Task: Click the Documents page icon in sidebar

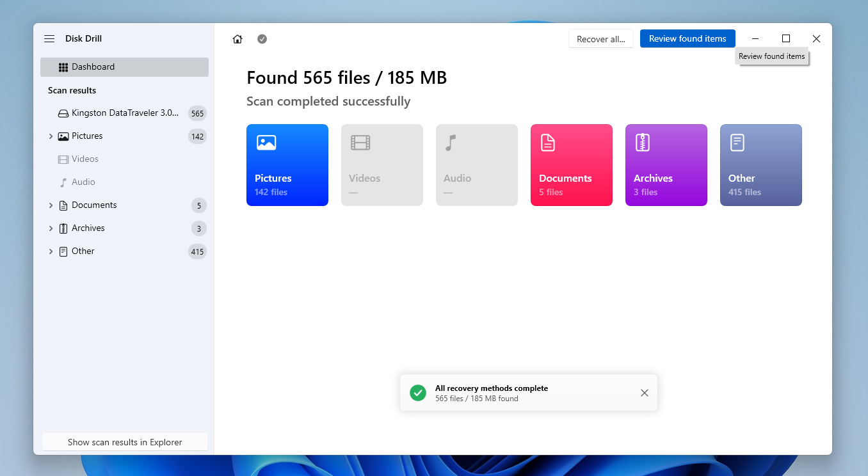Action: click(x=63, y=205)
